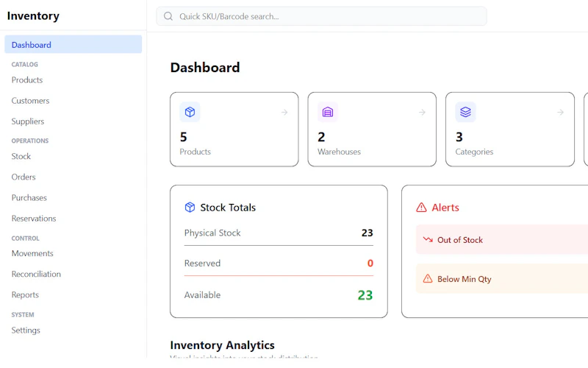588x368 pixels.
Task: Click the Categories label on its card
Action: coord(474,152)
